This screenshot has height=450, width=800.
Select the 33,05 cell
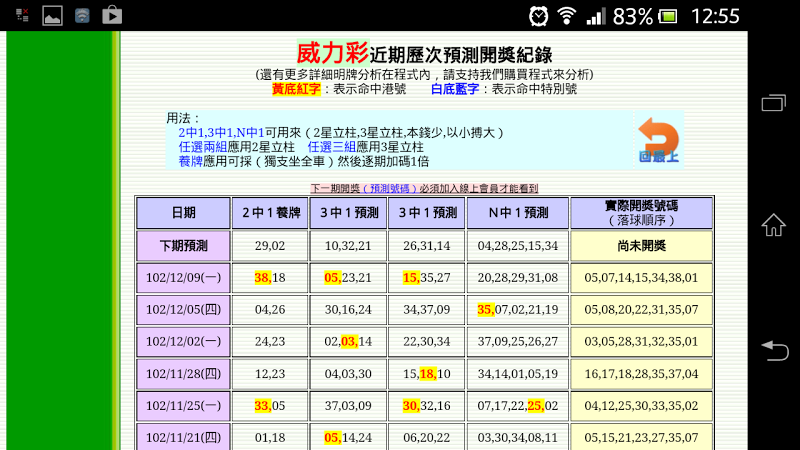coord(270,406)
